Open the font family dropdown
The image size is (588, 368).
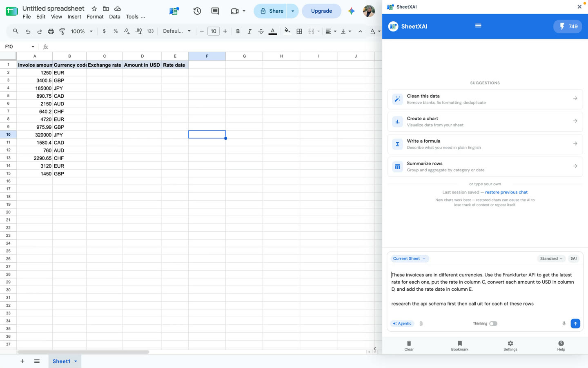coord(177,31)
